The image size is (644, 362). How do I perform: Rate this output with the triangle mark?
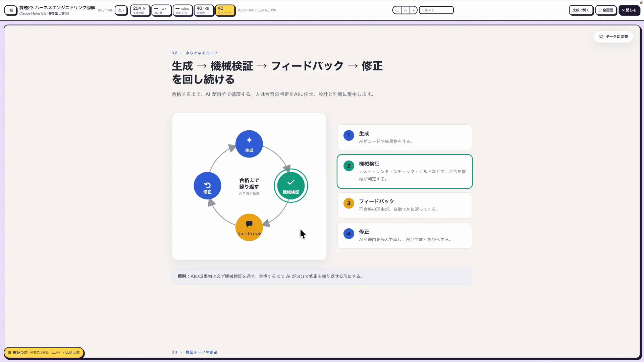(x=405, y=10)
